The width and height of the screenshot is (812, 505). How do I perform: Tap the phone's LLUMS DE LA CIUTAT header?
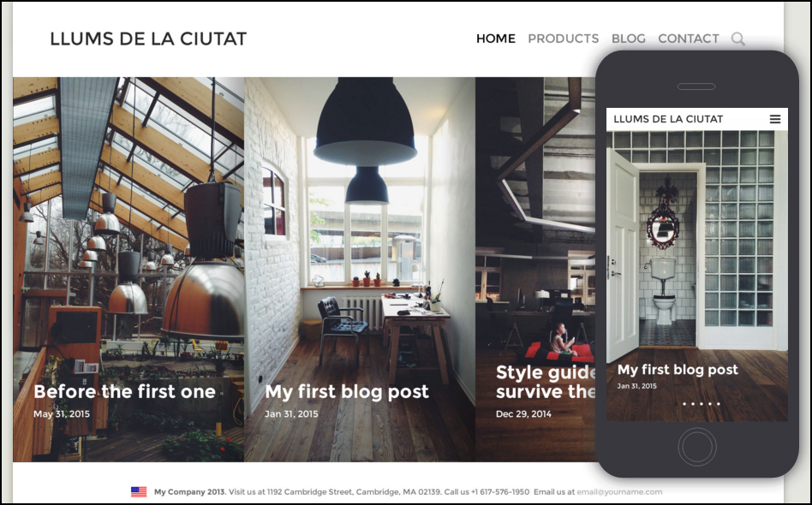point(668,120)
